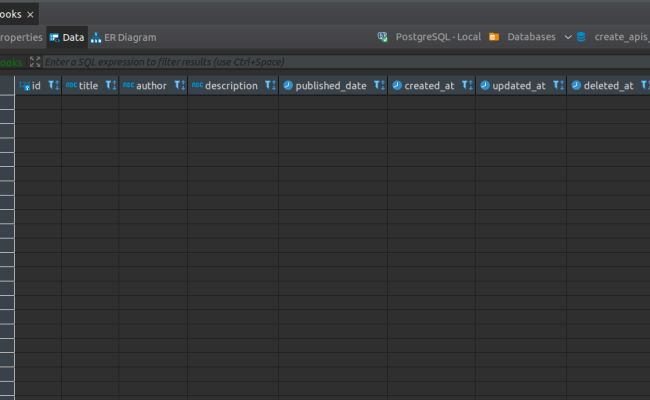650x400 pixels.
Task: Click the Data tab grid icon
Action: 54,38
